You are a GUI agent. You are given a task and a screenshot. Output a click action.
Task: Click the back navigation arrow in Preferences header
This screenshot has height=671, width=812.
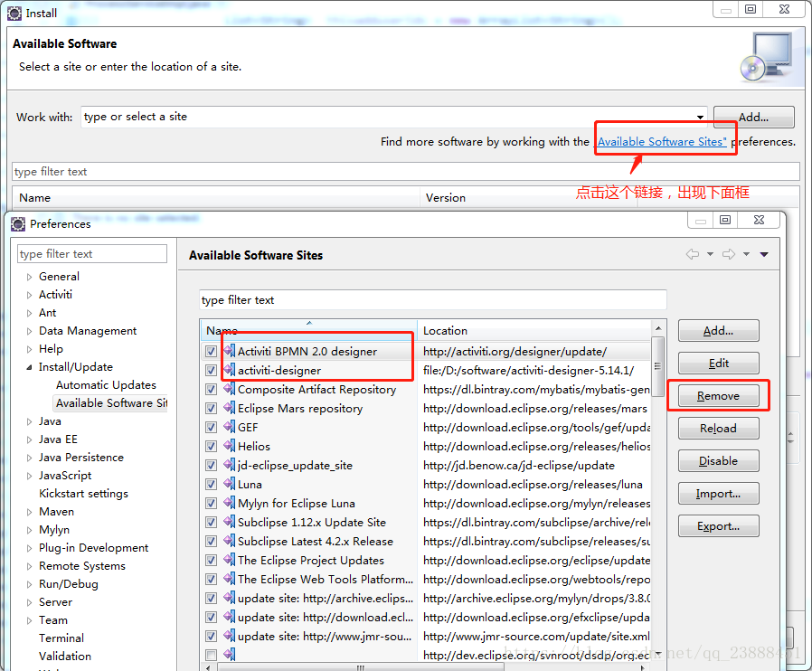691,254
